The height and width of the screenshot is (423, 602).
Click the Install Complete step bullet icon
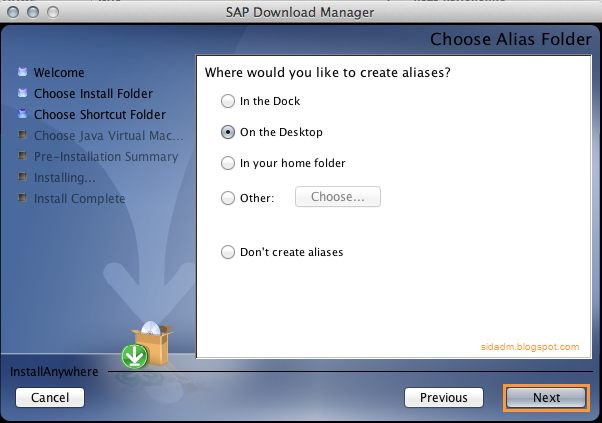(x=23, y=198)
